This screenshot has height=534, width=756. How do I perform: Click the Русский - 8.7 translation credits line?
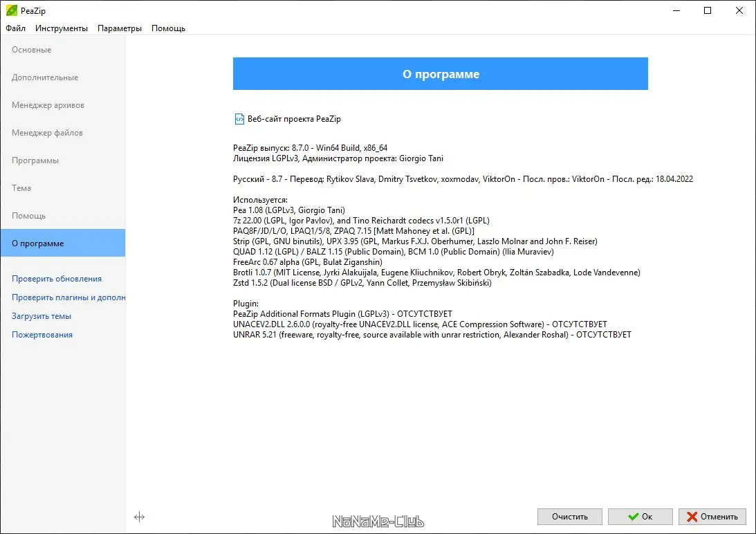tap(463, 179)
